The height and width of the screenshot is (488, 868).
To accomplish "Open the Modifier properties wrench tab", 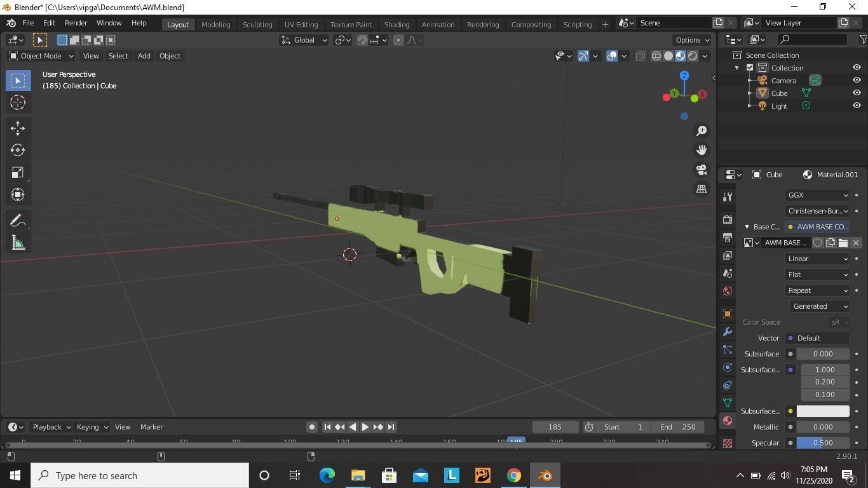I will click(x=728, y=332).
